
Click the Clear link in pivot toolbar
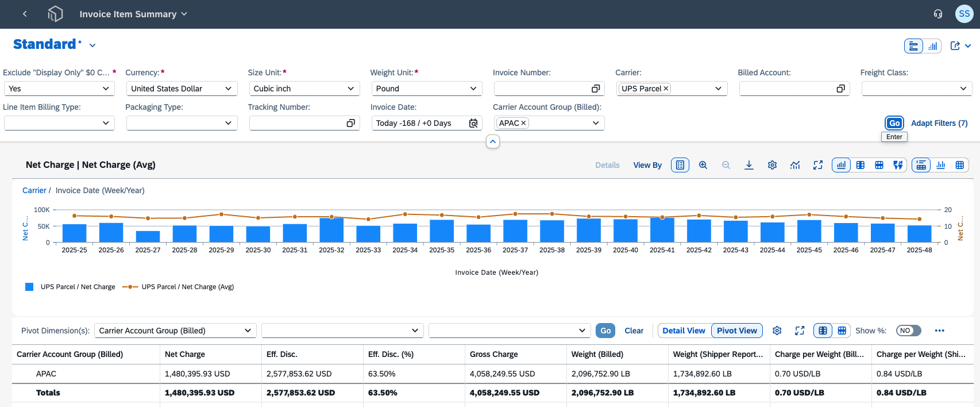(634, 331)
